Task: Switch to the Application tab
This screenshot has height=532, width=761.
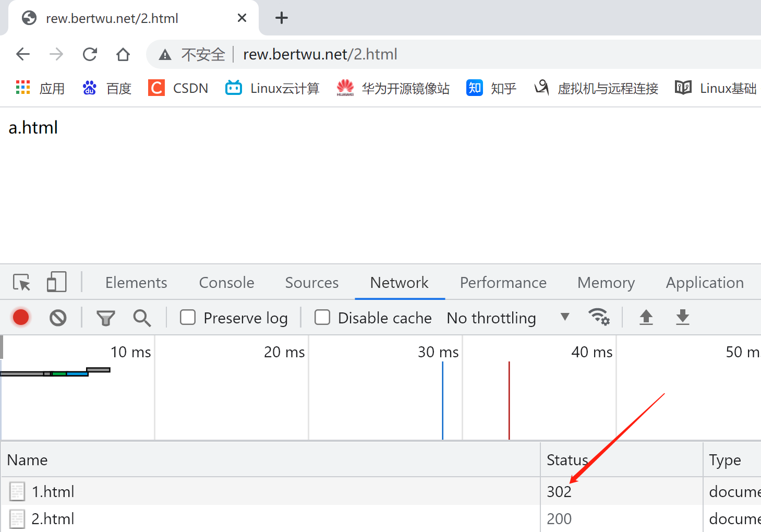Action: coord(705,283)
